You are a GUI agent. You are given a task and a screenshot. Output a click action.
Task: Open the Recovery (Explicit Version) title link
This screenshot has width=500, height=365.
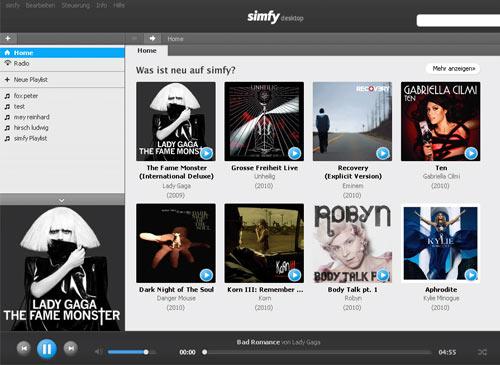click(353, 172)
